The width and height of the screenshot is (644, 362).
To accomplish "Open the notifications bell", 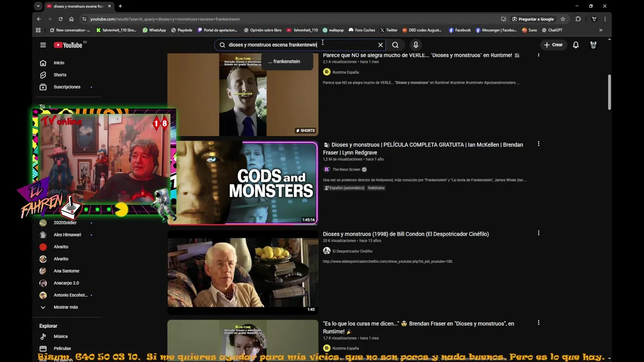I will click(576, 45).
